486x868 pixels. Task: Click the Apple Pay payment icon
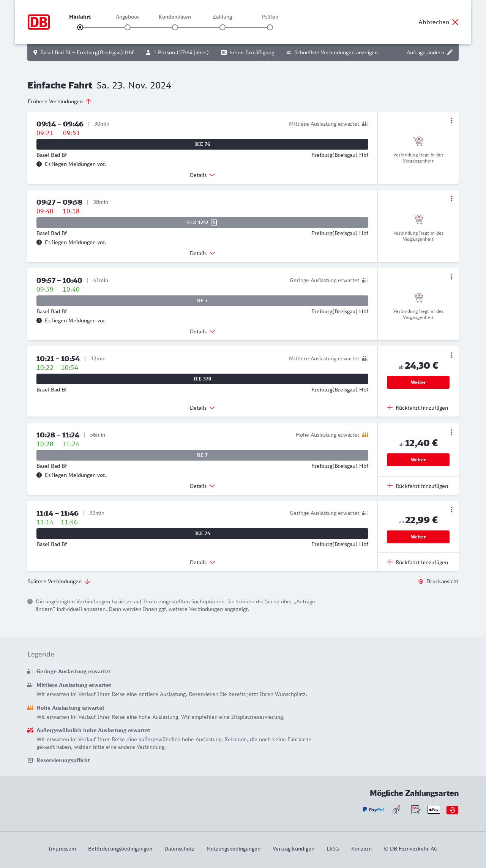pos(434,810)
